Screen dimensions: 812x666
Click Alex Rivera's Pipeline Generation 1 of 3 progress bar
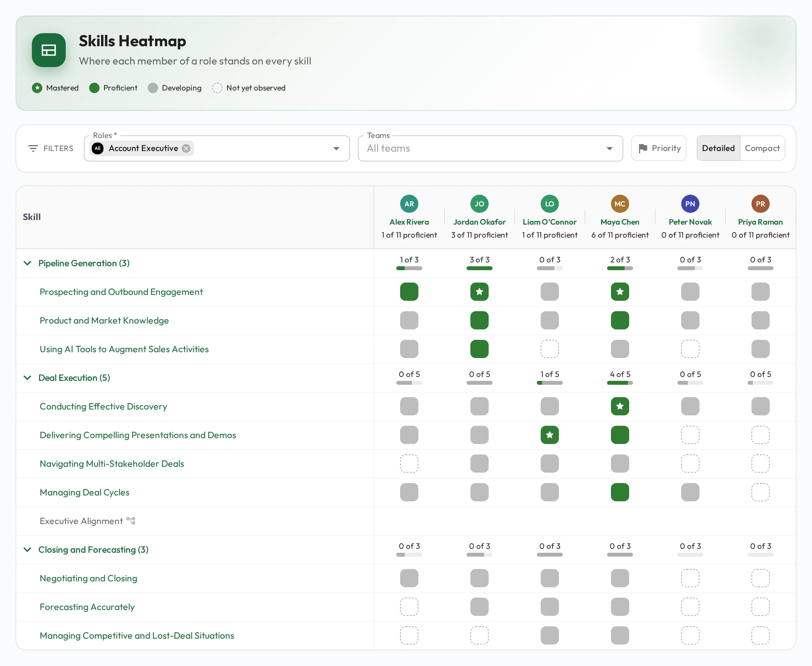point(409,269)
